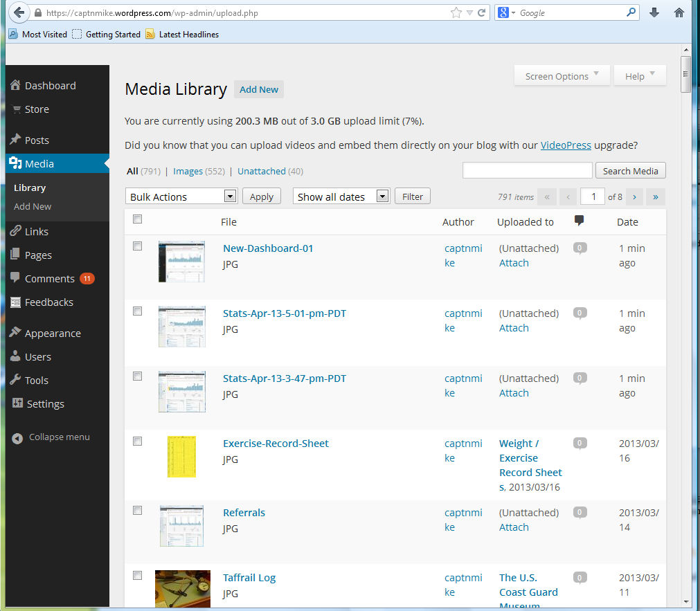Screen dimensions: 700x611
Task: Check the select-all checkbox in header
Action: pos(137,219)
